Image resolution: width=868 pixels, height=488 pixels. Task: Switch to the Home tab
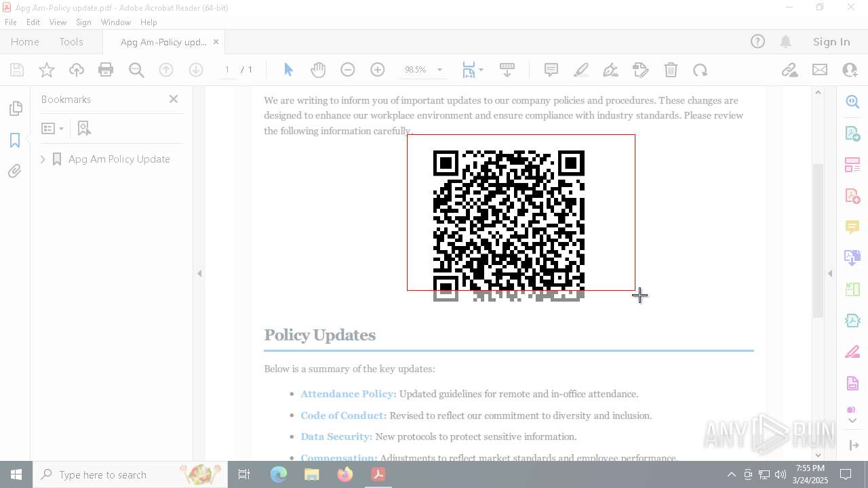point(25,42)
